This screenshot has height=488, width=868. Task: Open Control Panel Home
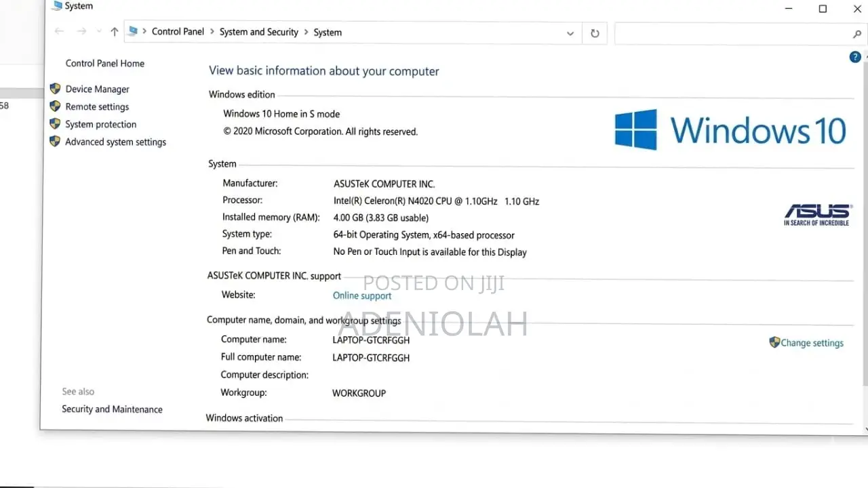coord(105,63)
